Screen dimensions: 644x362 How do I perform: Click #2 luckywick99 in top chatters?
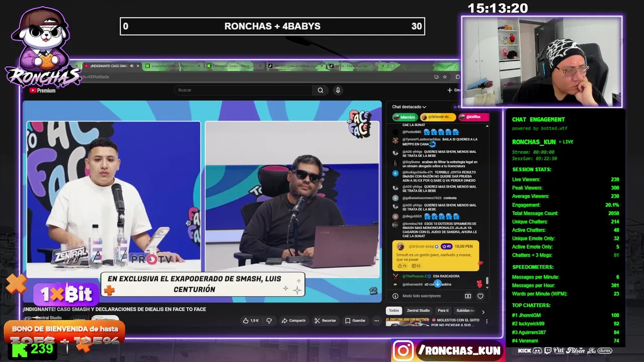point(566,324)
